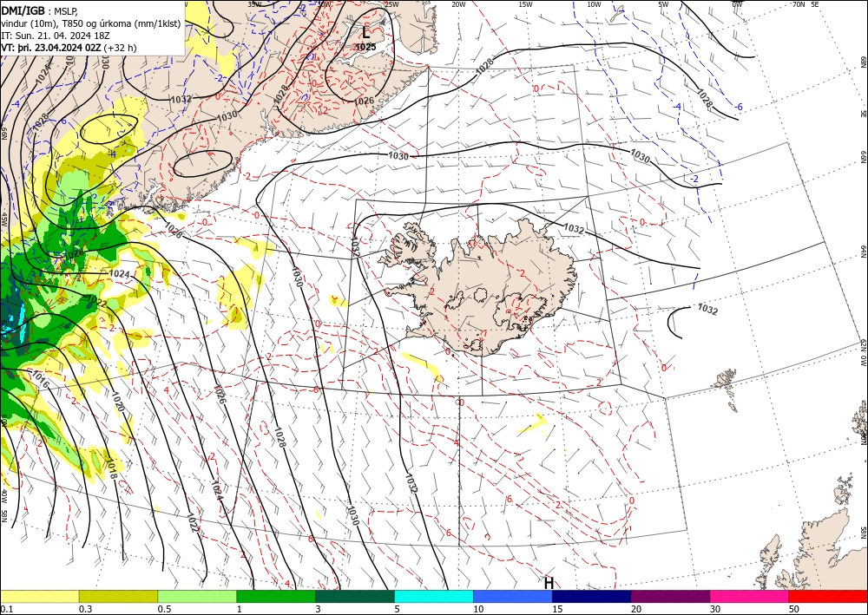Select the pink 30–50 legend swatch

750,596
